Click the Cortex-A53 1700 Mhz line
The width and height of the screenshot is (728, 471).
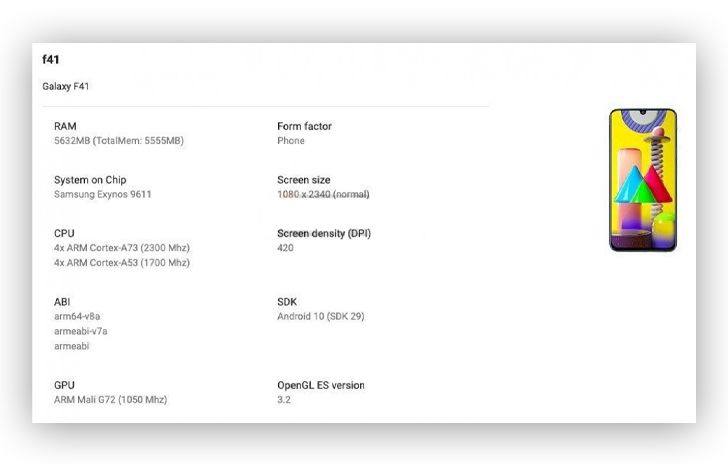[122, 263]
